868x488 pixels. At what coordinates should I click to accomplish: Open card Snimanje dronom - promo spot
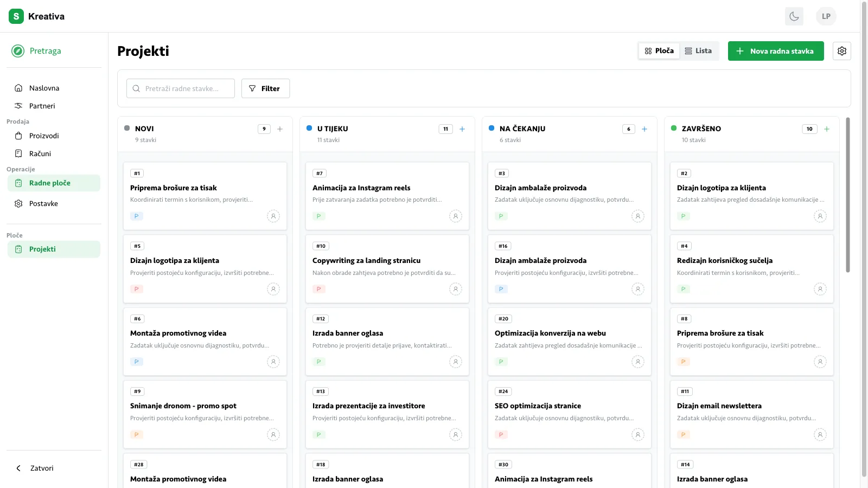pos(205,414)
